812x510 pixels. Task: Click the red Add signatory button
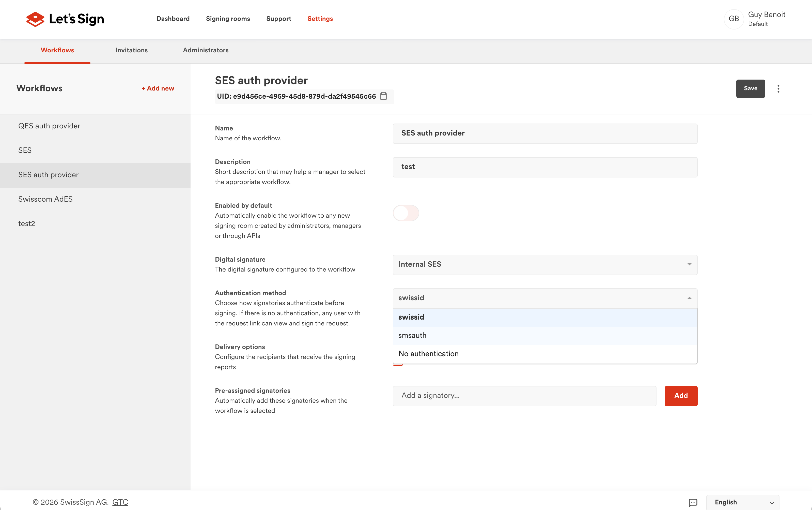point(681,396)
